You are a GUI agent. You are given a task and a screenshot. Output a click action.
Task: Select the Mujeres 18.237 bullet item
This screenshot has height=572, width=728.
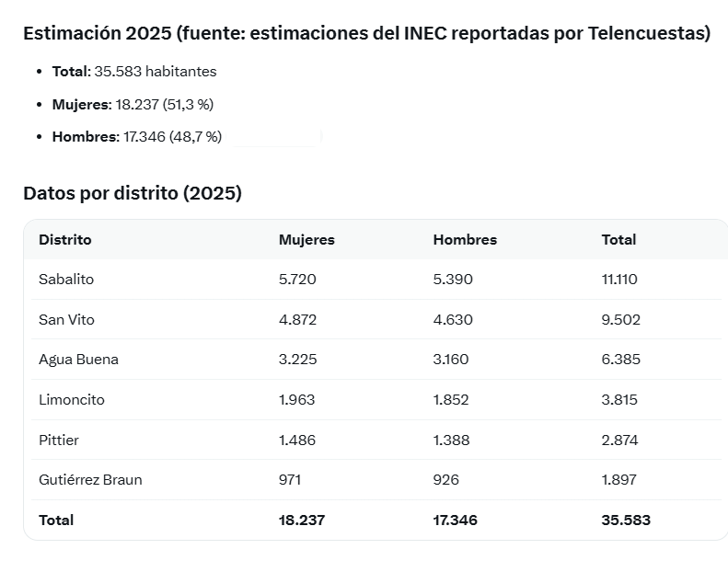pyautogui.click(x=133, y=105)
